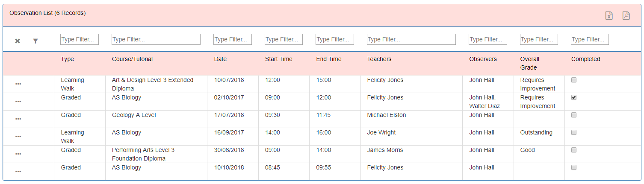This screenshot has height=184, width=644.
Task: Export observation list to PDF
Action: [626, 16]
